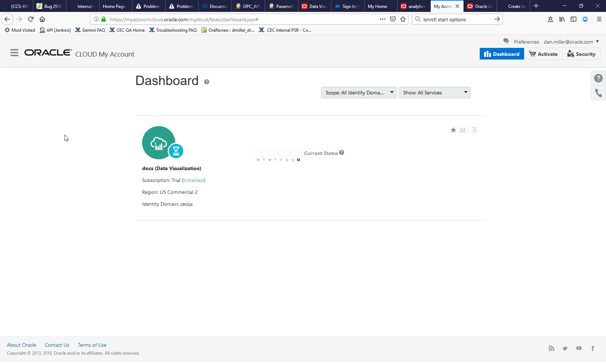This screenshot has width=606, height=364.
Task: Show site information icon in address bar
Action: [x=96, y=19]
